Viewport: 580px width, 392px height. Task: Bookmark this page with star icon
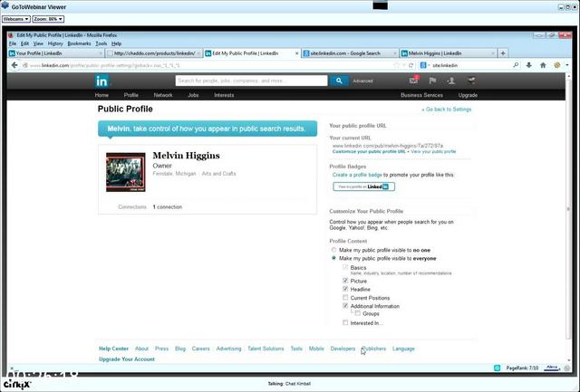(x=397, y=65)
